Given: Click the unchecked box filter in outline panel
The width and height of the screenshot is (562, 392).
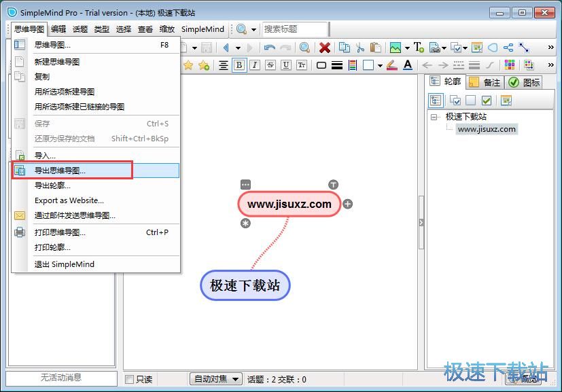Looking at the screenshot, I should (x=471, y=101).
